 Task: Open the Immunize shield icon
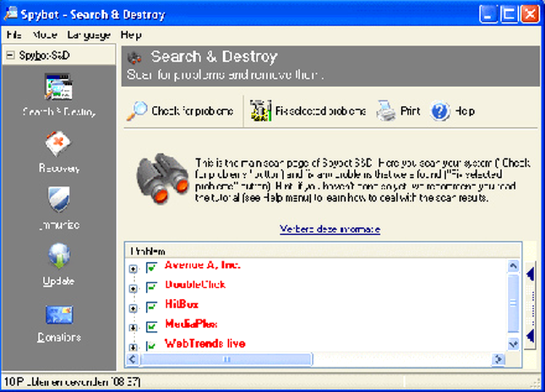pos(59,199)
